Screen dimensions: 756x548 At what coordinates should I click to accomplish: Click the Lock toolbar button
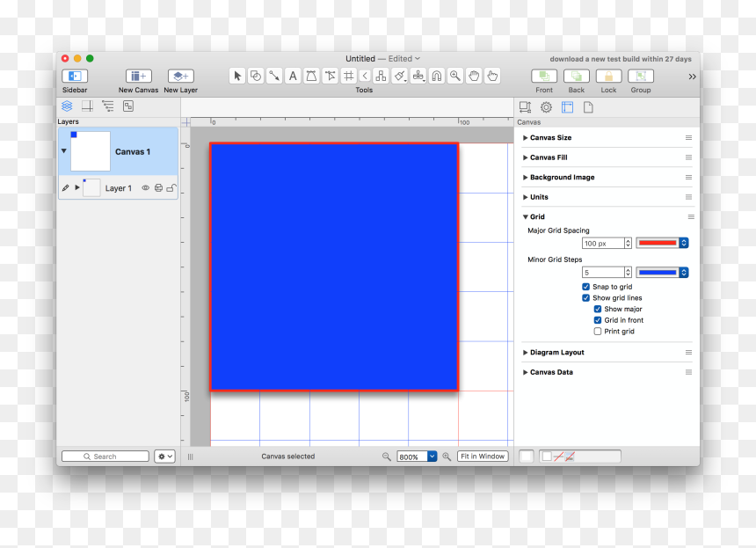tap(608, 77)
